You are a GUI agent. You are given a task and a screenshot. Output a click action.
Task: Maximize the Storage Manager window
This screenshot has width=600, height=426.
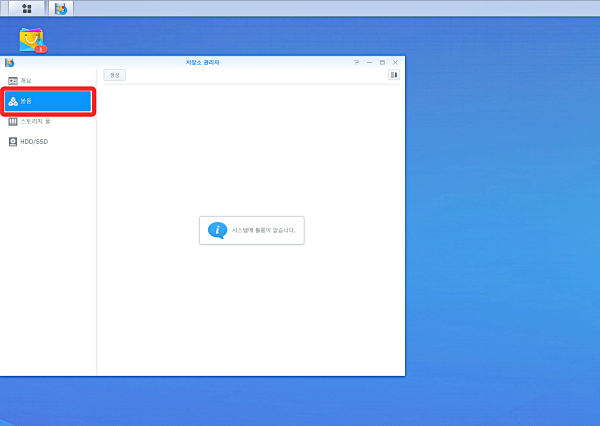(382, 62)
